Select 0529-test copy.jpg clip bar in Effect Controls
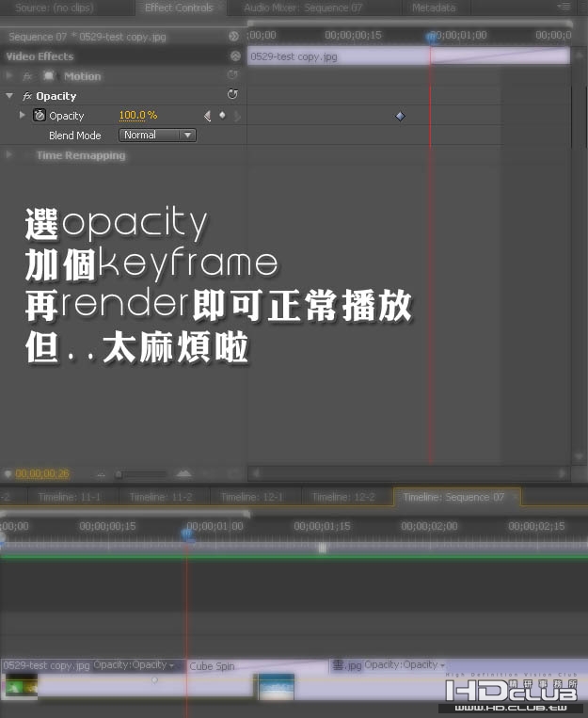The width and height of the screenshot is (588, 718). pos(408,56)
